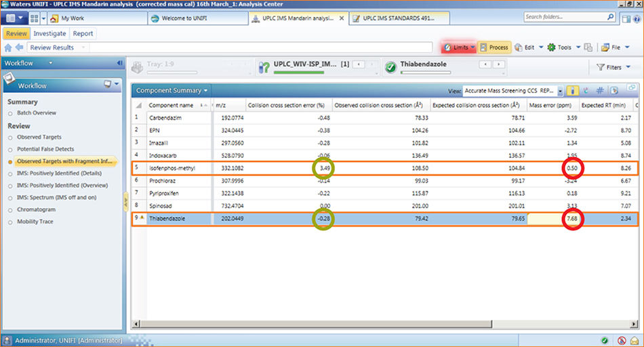Select the Carbendazim row

coord(385,118)
